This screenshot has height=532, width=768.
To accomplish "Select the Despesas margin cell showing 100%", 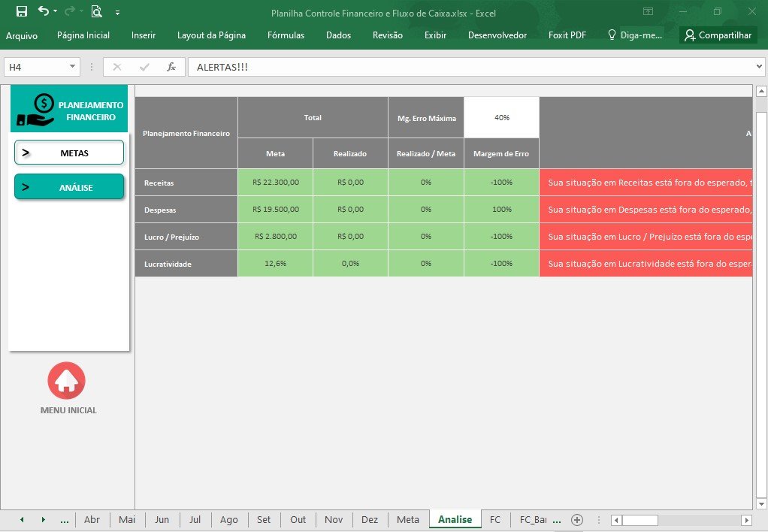I will tap(501, 209).
